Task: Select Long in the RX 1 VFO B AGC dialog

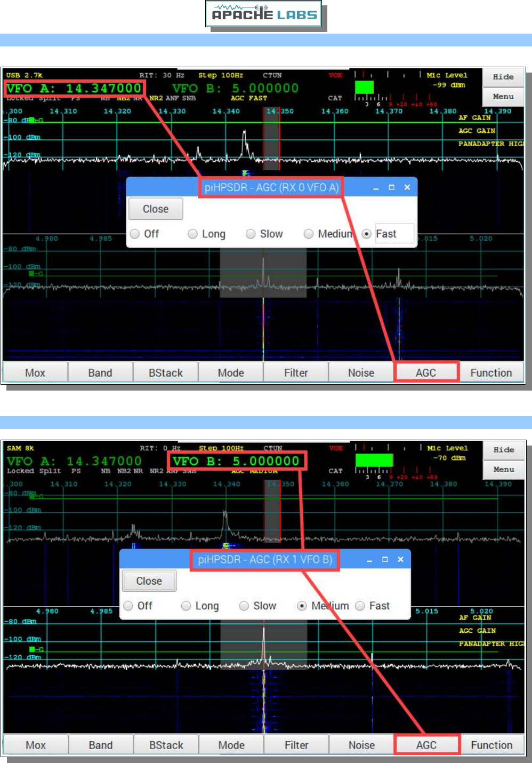Action: (200, 606)
